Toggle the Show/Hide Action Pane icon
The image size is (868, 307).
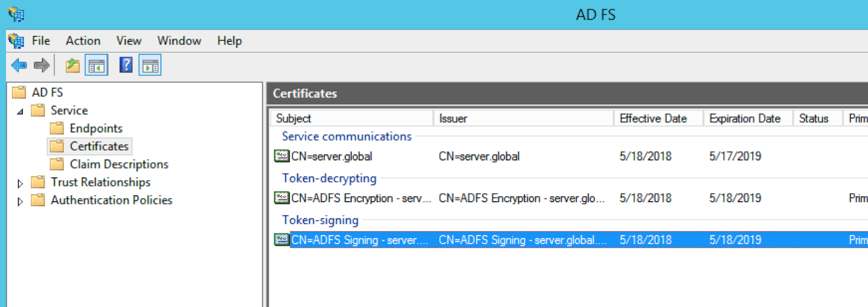[150, 66]
